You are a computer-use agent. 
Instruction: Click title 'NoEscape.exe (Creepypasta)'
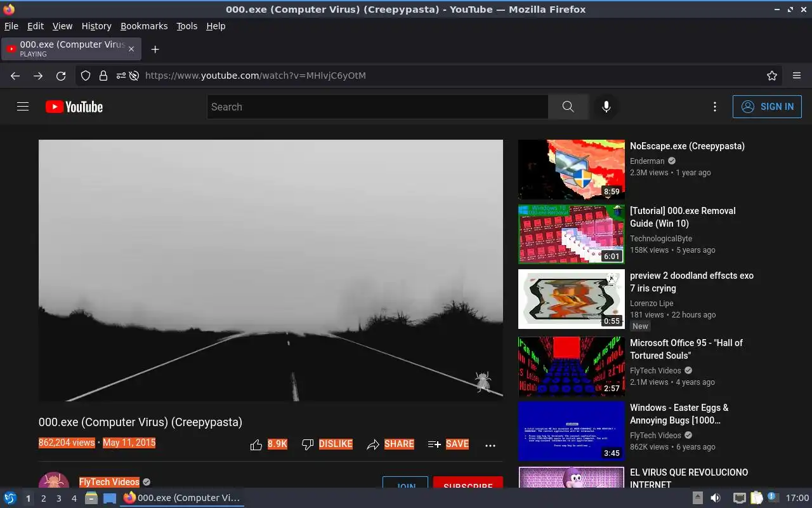coord(687,146)
